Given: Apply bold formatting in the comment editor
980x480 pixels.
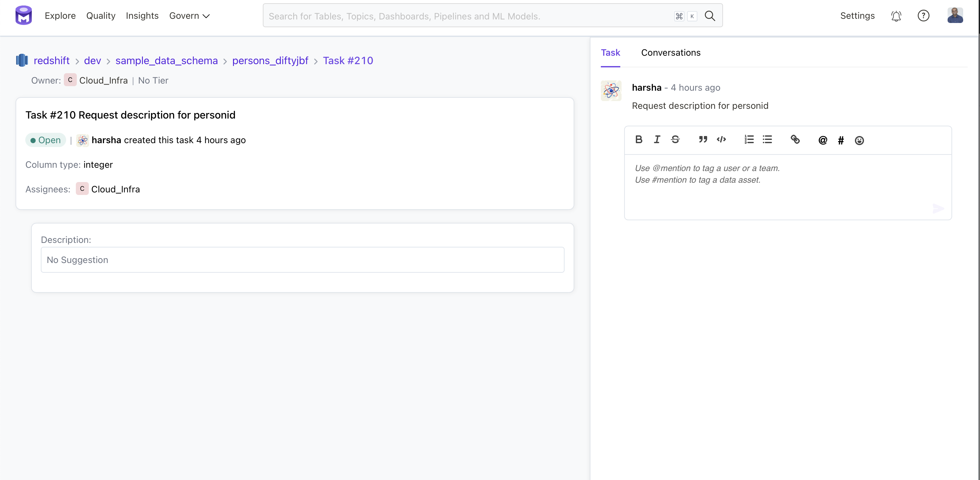Looking at the screenshot, I should (638, 140).
